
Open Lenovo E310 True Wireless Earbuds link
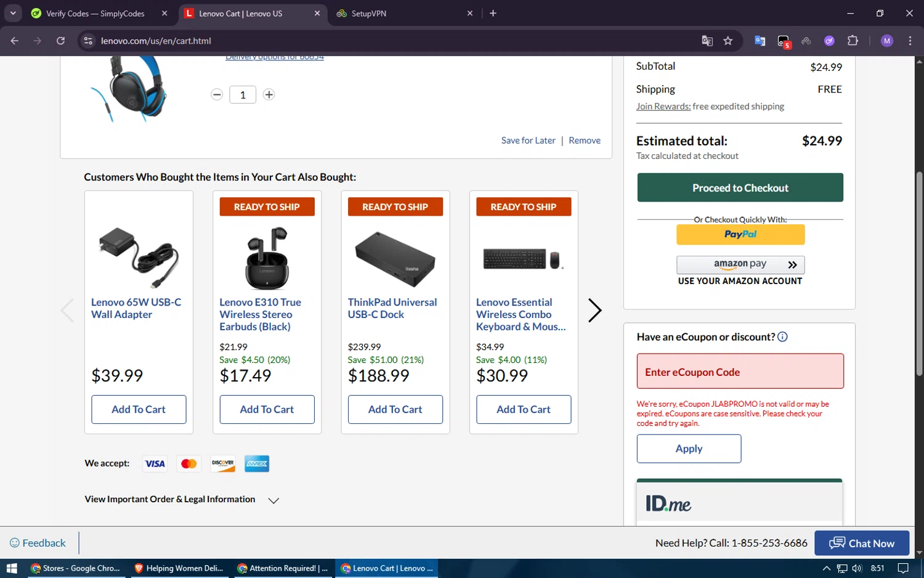point(261,314)
